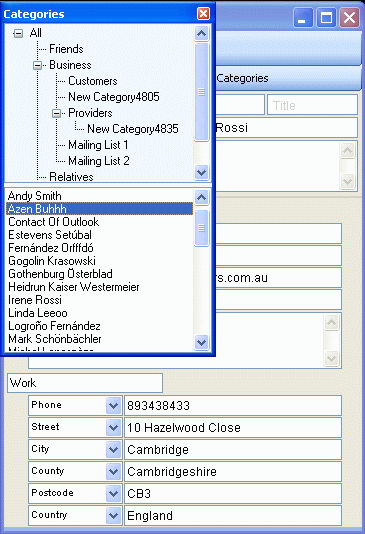Screen dimensions: 365x534
Task: Maximize the main contact window
Action: click(x=326, y=17)
